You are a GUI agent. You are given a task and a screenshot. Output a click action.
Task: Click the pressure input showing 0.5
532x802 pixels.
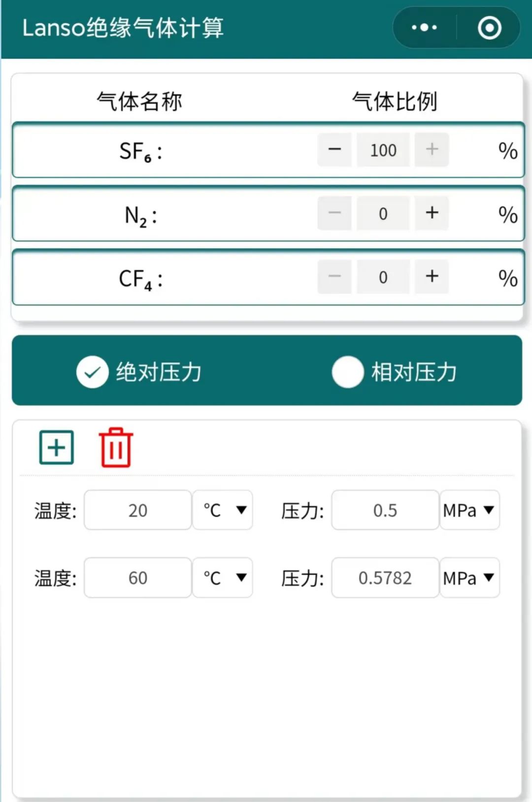(x=384, y=510)
